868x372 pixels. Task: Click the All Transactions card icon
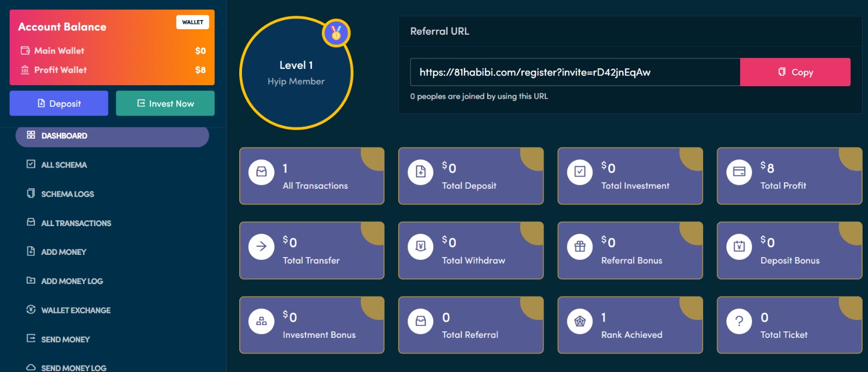[261, 172]
